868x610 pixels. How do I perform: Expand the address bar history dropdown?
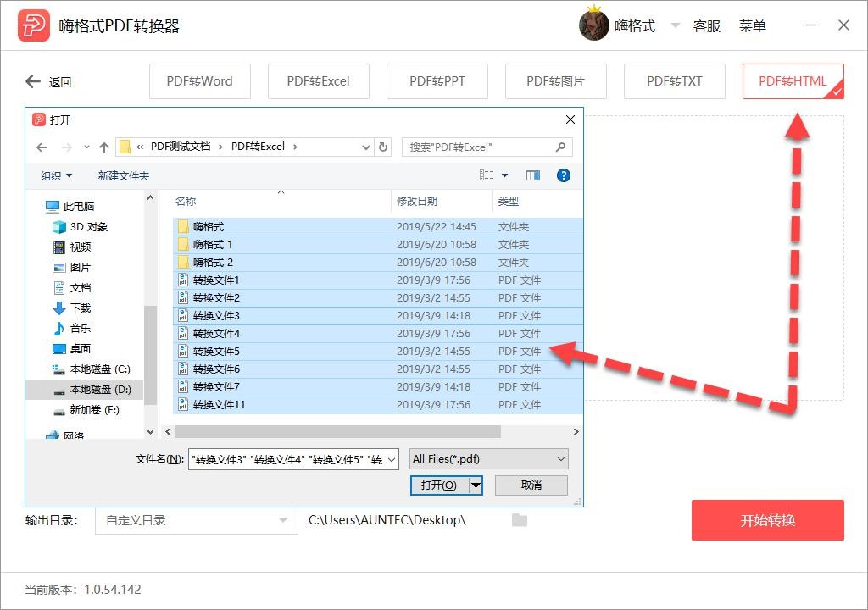pyautogui.click(x=365, y=147)
